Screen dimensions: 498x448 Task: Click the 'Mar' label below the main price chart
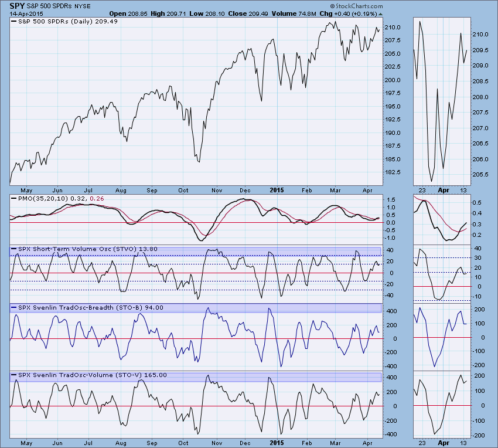tap(335, 190)
